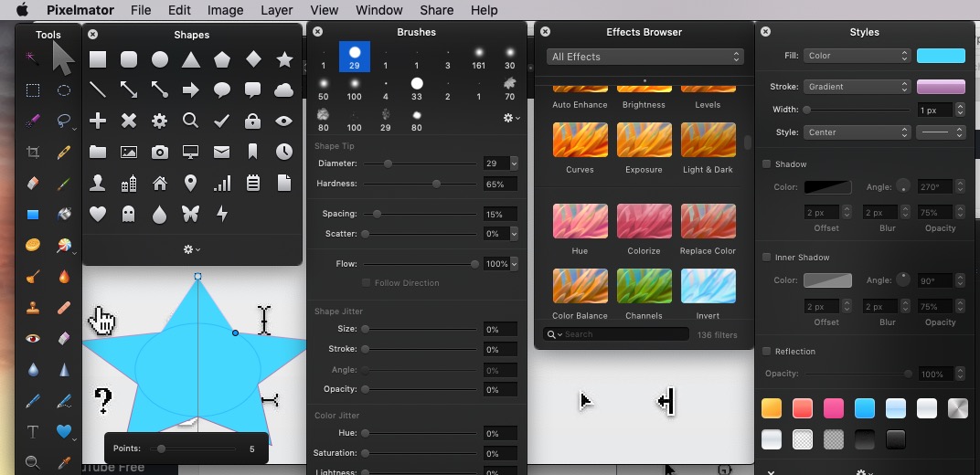
Task: Close the Effects Browser palette
Action: 545,32
